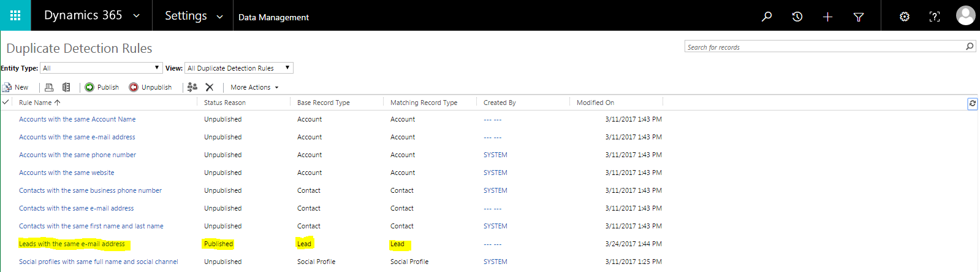The image size is (980, 272).
Task: Open recently viewed items history icon
Action: 797,17
